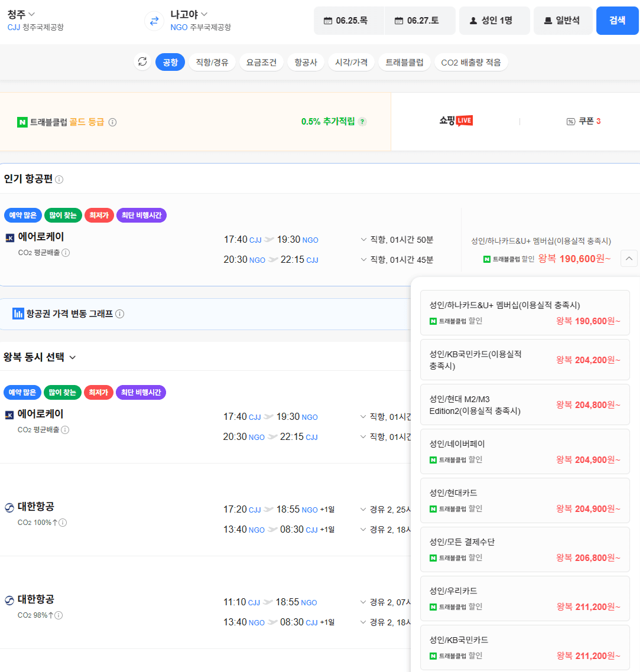
Task: Select KB국민카드(이용실적 충족시) fare 204,200원
Action: pyautogui.click(x=525, y=360)
